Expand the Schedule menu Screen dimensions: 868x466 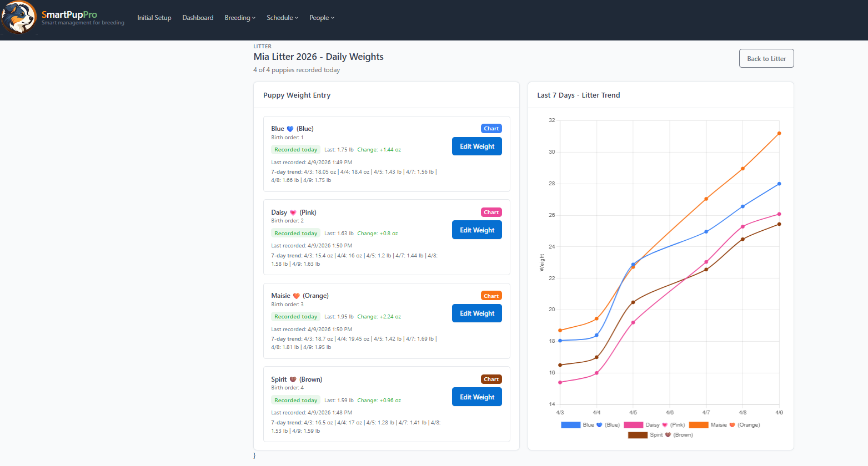[282, 17]
